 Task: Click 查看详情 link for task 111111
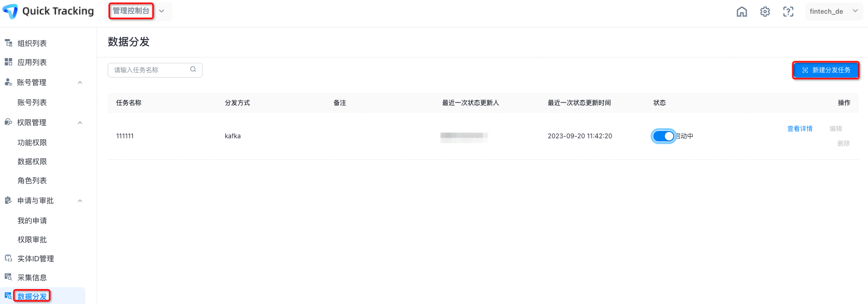click(800, 129)
